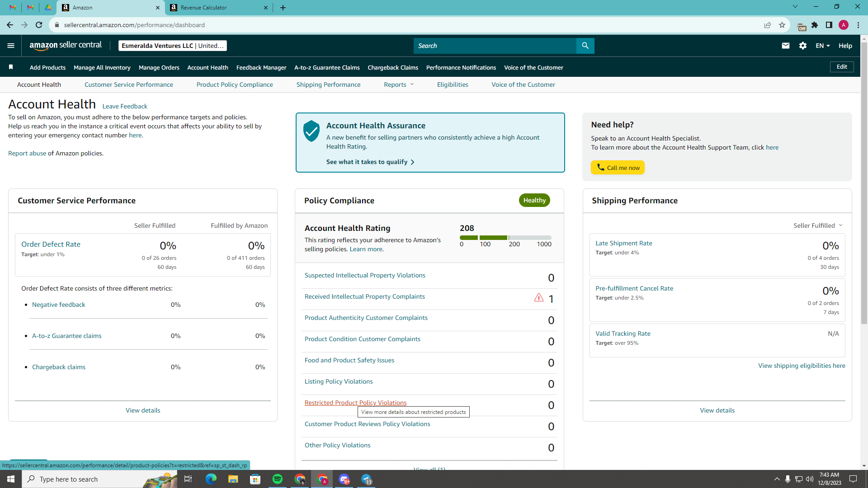Click the Amazon Seller Central logo
Image resolution: width=868 pixels, height=488 pixels.
tap(66, 46)
